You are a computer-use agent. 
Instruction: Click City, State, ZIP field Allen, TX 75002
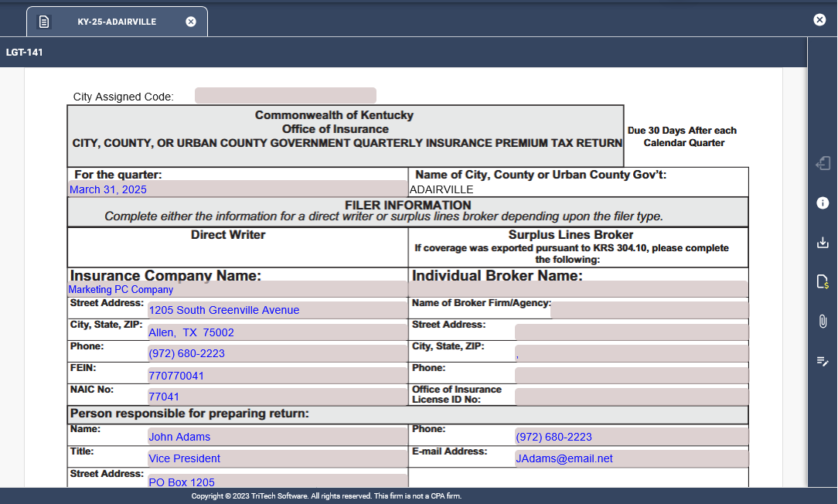pyautogui.click(x=278, y=332)
